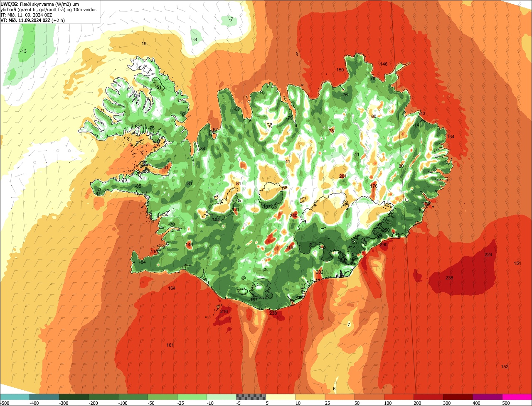This screenshot has height=406, width=532.
Task: Click the 'VT: Mið. 11.09.2024 02Z (+2 h)' line
Action: click(x=32, y=20)
